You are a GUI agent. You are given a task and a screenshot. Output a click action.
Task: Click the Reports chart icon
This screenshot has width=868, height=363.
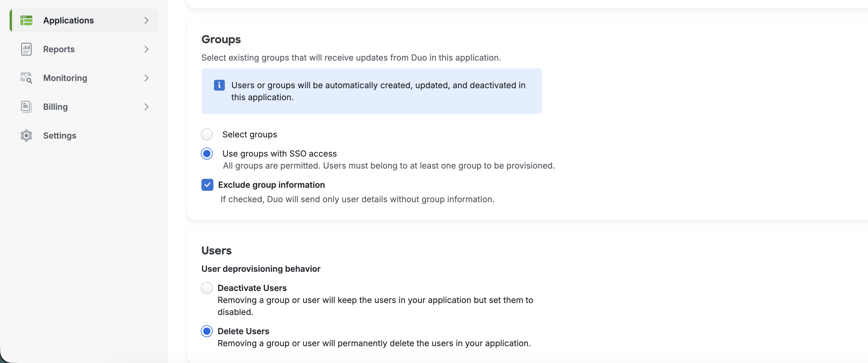[x=26, y=49]
